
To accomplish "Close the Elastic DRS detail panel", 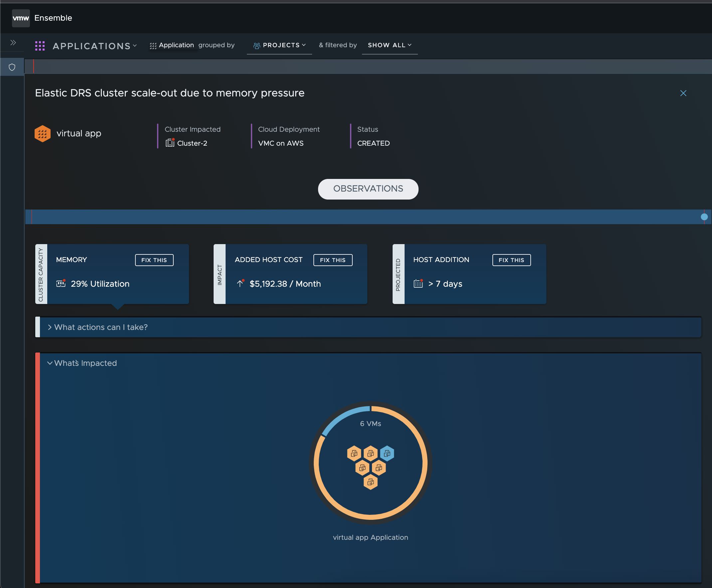I will (x=683, y=93).
